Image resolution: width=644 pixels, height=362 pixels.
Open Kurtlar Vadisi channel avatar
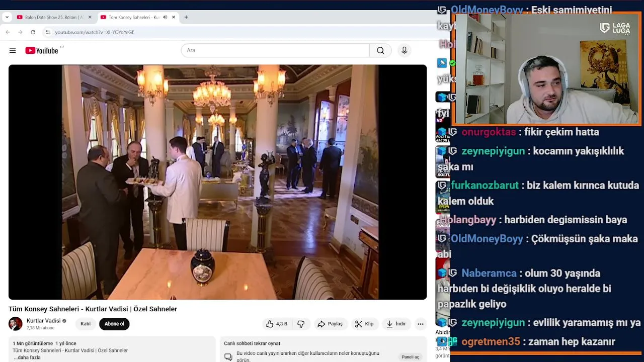pos(16,324)
